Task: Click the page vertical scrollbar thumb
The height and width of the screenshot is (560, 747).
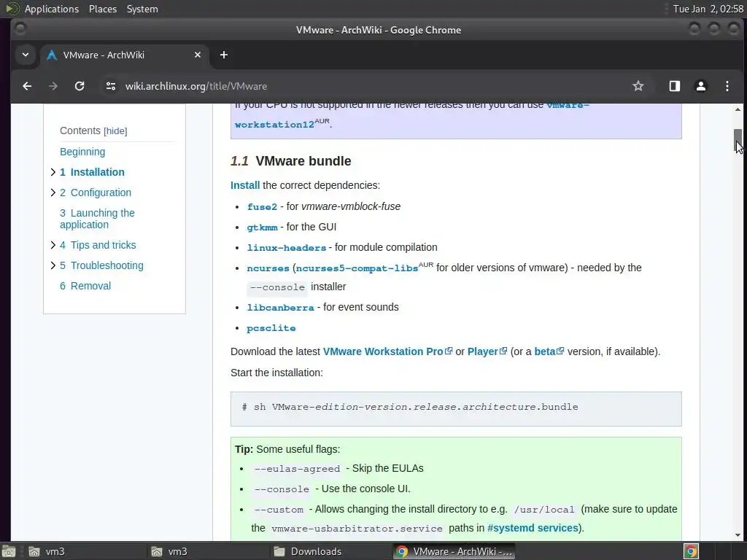Action: point(738,141)
